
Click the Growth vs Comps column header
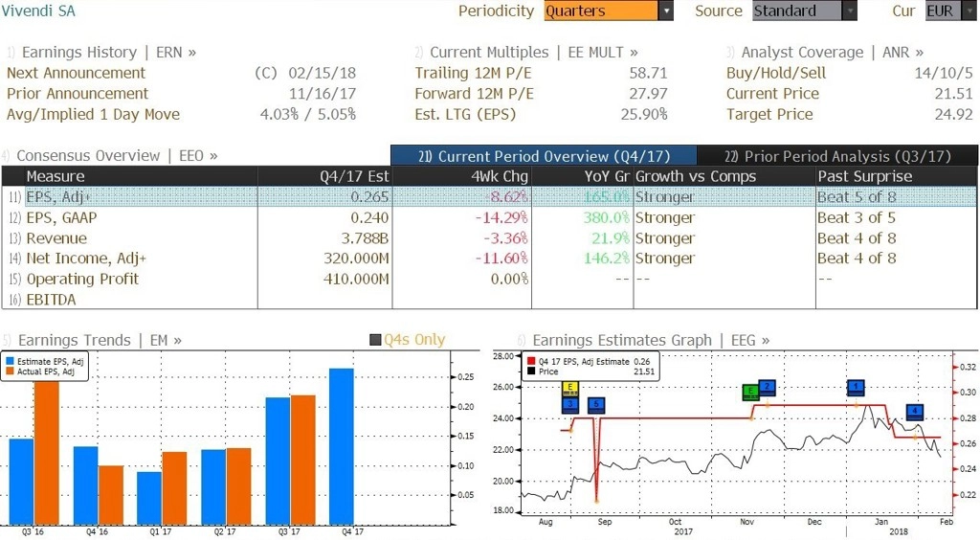pyautogui.click(x=724, y=176)
